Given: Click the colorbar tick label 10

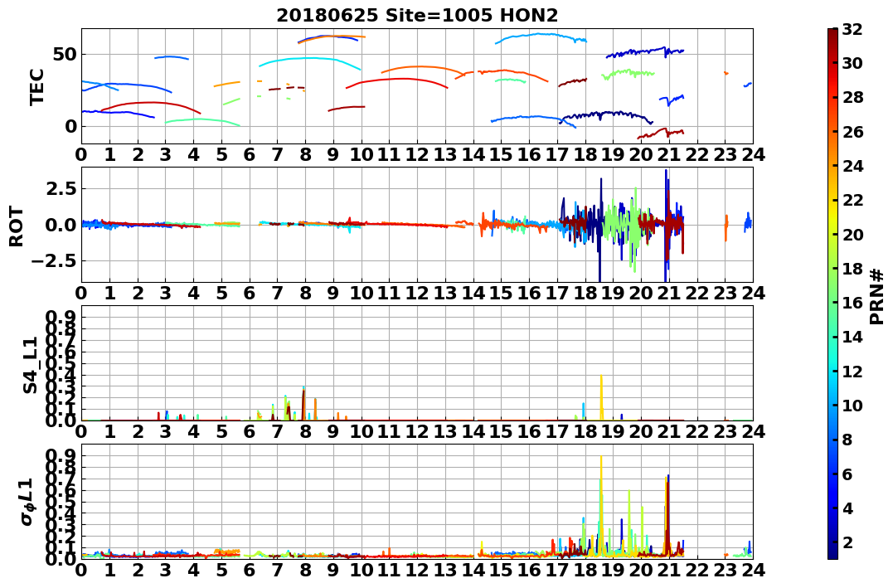Looking at the screenshot, I should click(852, 405).
